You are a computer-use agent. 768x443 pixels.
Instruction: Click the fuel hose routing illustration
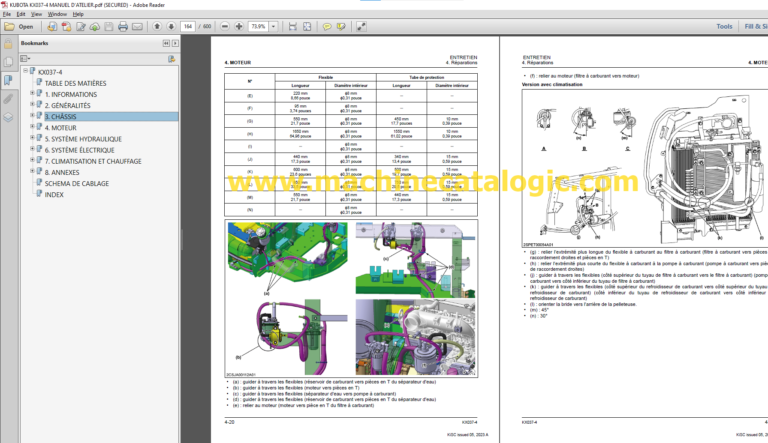point(351,298)
